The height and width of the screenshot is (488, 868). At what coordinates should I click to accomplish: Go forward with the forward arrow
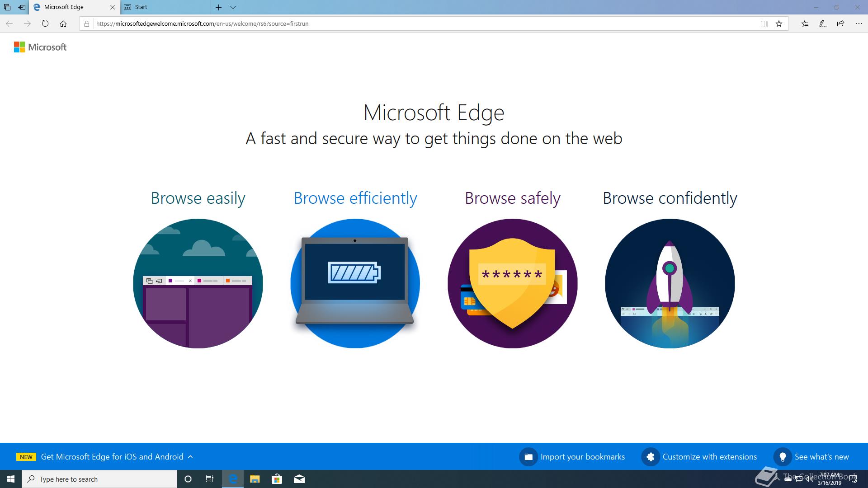27,23
